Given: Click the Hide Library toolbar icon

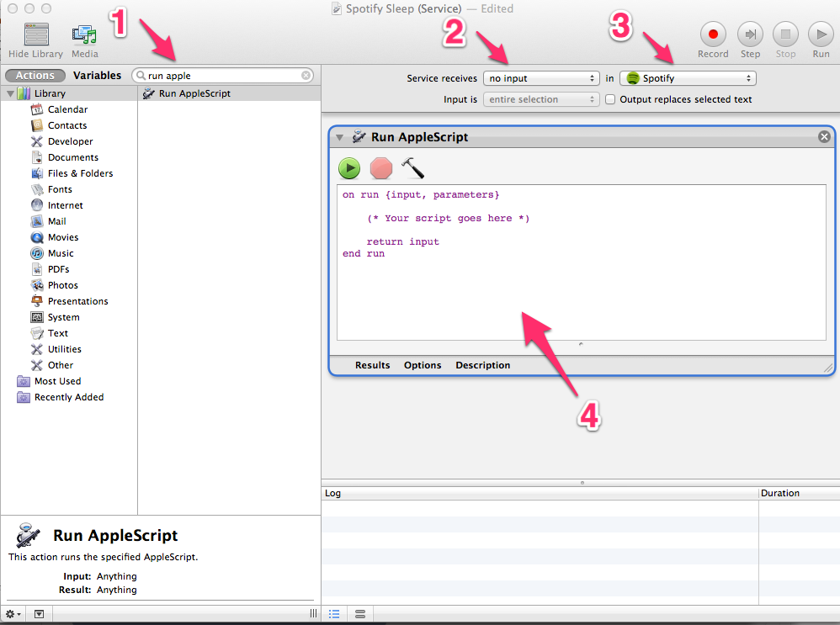Looking at the screenshot, I should (x=36, y=34).
